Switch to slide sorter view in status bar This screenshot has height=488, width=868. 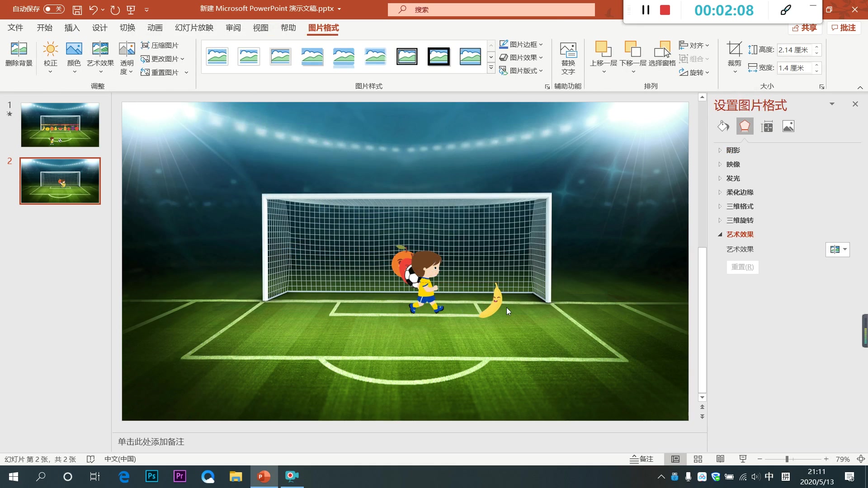click(698, 459)
